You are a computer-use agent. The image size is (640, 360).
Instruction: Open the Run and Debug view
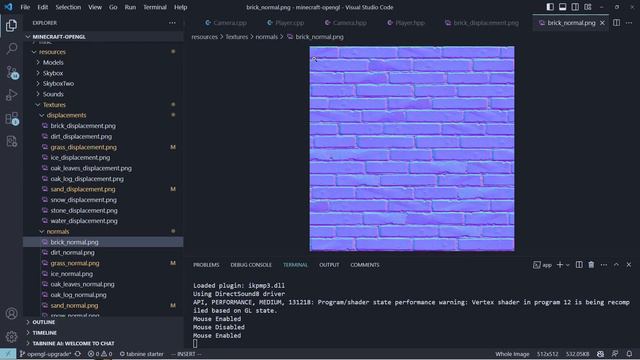point(11,95)
